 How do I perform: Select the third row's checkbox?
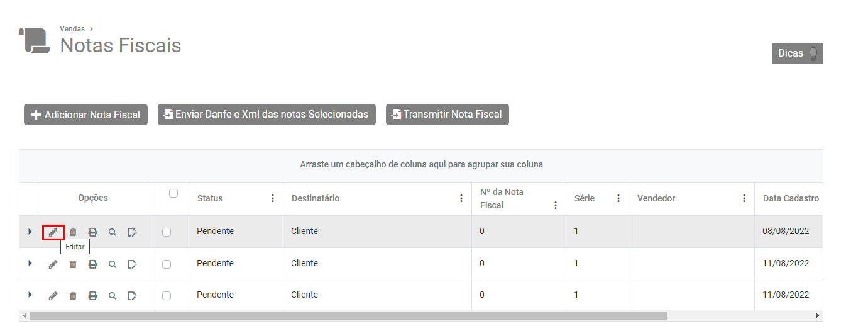click(x=167, y=295)
